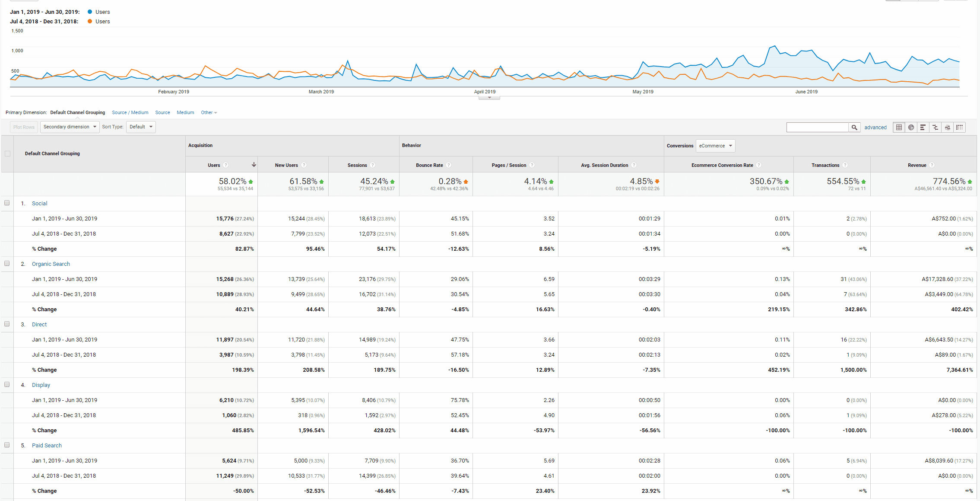
Task: Select Source / Medium primary dimension
Action: pos(130,112)
